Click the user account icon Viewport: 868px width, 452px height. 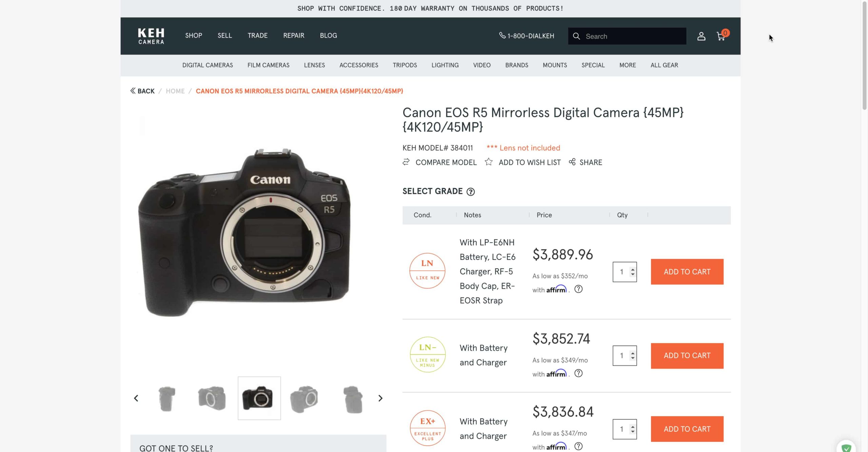click(701, 36)
